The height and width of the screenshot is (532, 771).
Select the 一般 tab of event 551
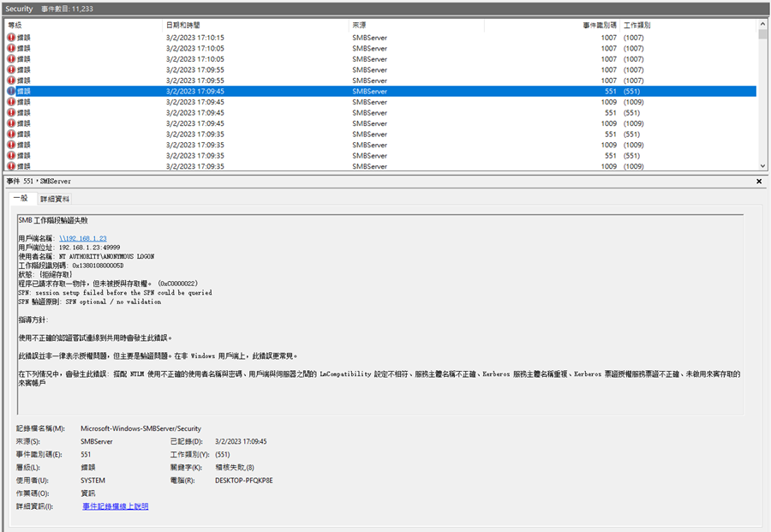point(21,197)
